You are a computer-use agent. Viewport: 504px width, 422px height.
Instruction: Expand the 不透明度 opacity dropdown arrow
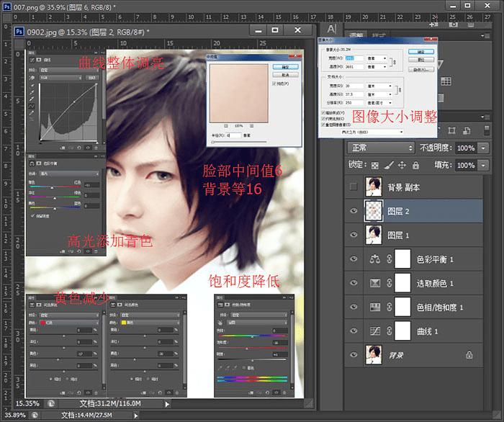482,148
